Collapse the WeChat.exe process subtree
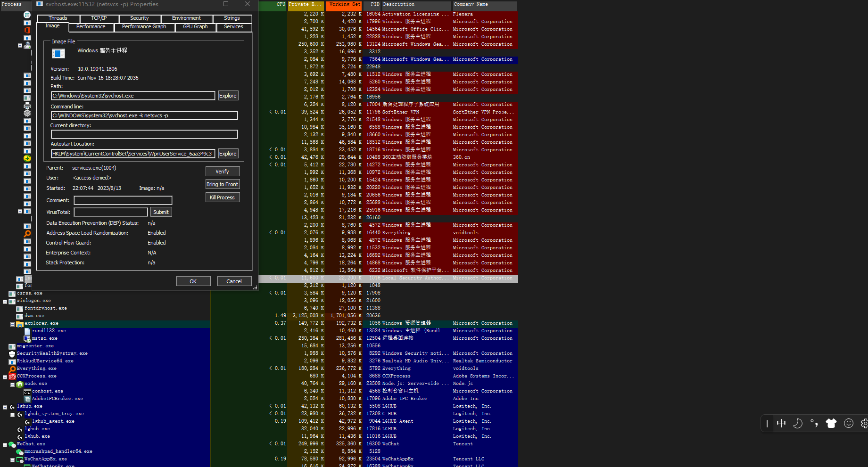Screen dimensions: 868x467 (x=4, y=444)
